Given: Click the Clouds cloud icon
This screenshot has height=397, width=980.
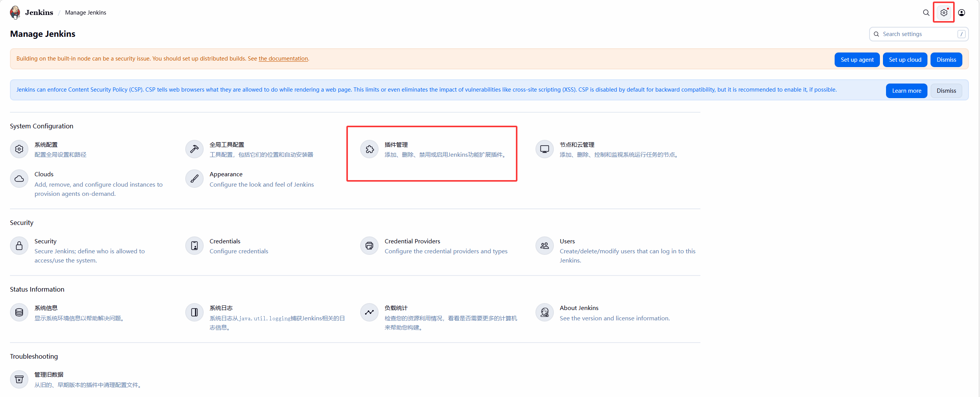Looking at the screenshot, I should tap(19, 179).
